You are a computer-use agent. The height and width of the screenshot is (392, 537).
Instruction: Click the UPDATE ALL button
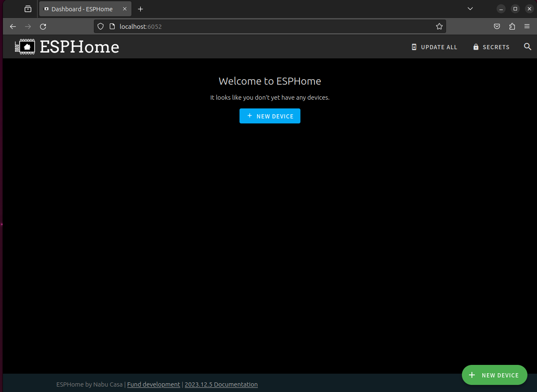(x=434, y=47)
